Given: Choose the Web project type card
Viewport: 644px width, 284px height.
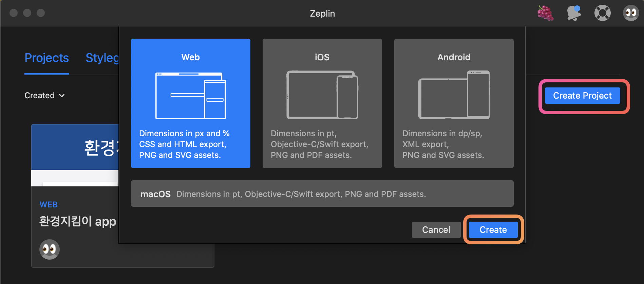Looking at the screenshot, I should pyautogui.click(x=191, y=103).
